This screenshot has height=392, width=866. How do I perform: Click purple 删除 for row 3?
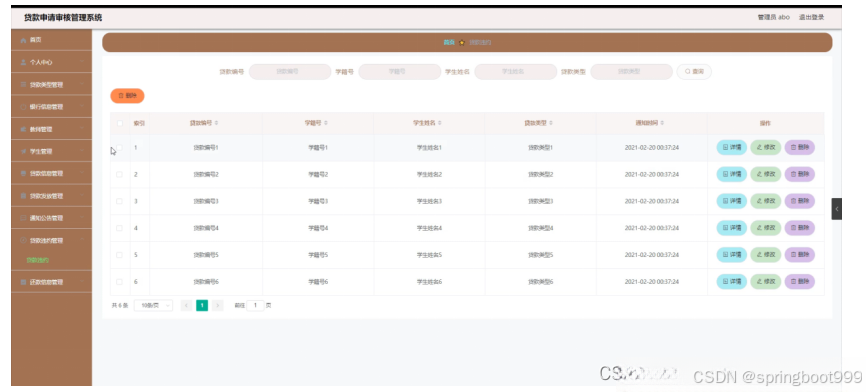[x=800, y=201]
